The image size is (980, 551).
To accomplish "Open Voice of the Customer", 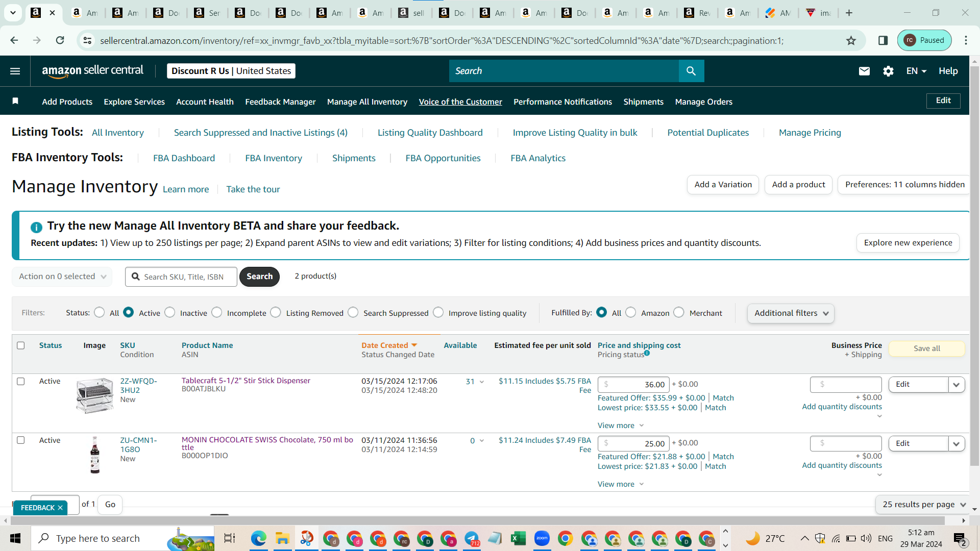I will point(460,102).
